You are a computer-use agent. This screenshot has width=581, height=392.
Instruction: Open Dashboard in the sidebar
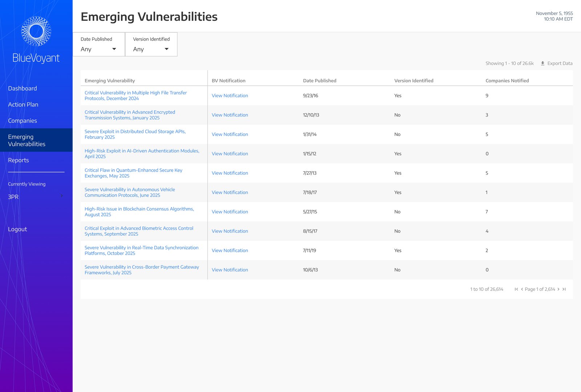click(23, 88)
